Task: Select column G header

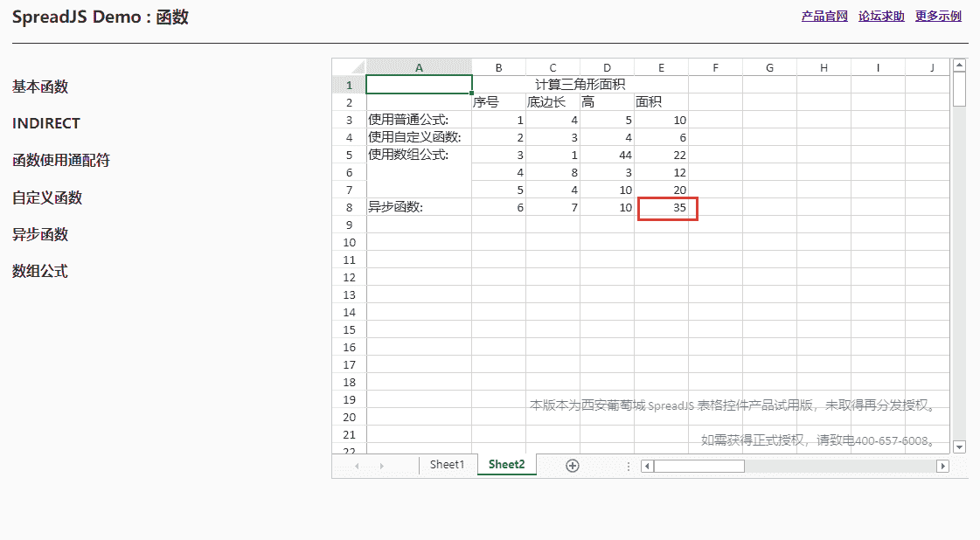Action: click(x=769, y=67)
